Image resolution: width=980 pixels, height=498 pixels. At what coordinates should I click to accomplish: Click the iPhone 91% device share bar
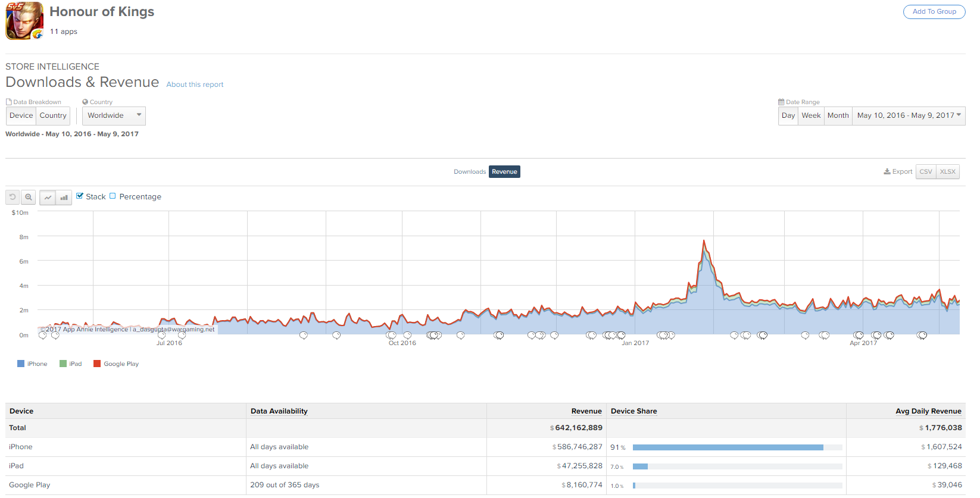pyautogui.click(x=728, y=447)
